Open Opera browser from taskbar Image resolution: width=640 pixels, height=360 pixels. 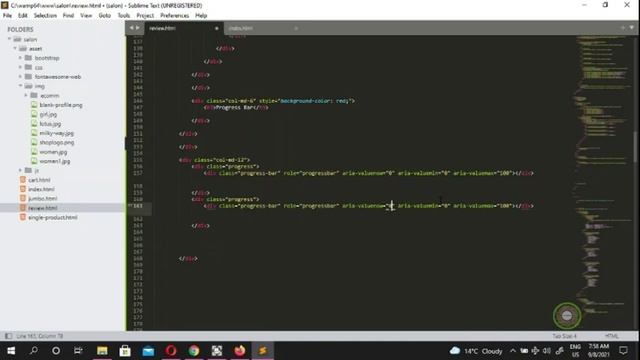coord(171,351)
